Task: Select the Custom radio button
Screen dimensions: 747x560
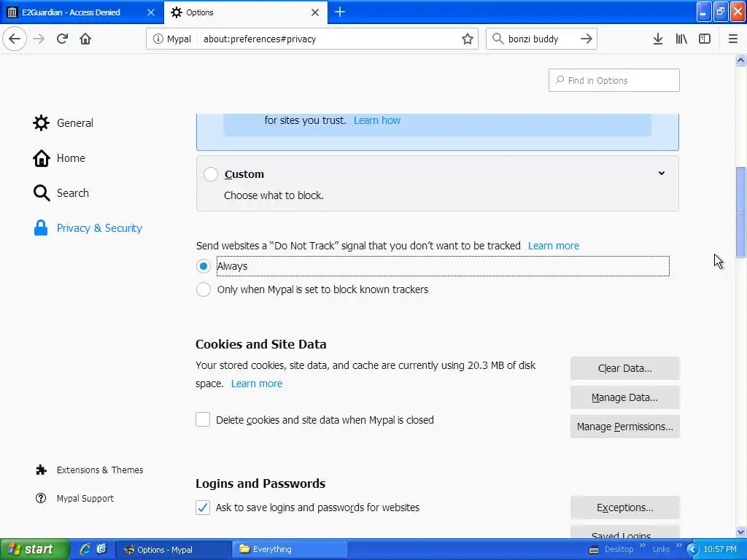Action: click(211, 174)
